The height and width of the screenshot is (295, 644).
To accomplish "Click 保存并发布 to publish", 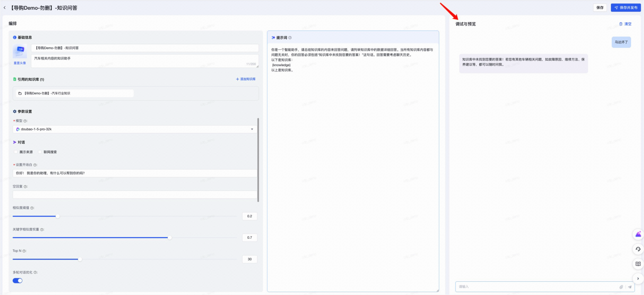I will (626, 8).
